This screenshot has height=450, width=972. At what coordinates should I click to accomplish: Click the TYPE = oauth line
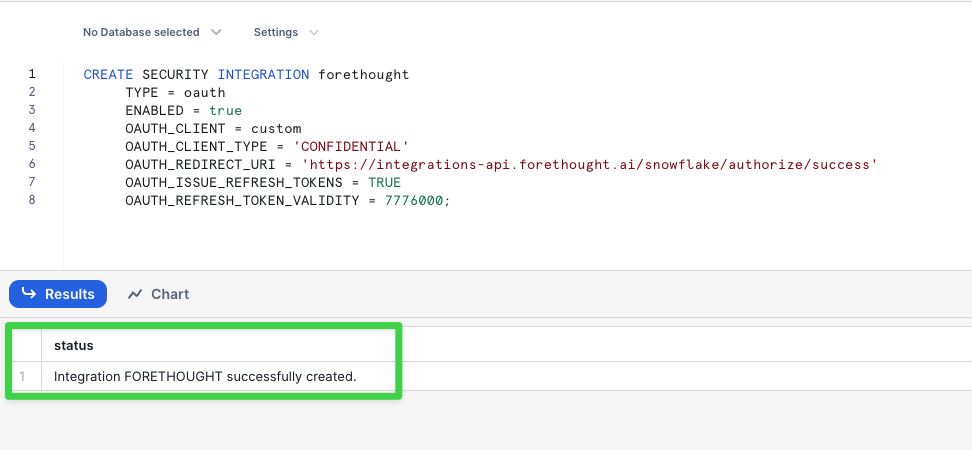[175, 93]
